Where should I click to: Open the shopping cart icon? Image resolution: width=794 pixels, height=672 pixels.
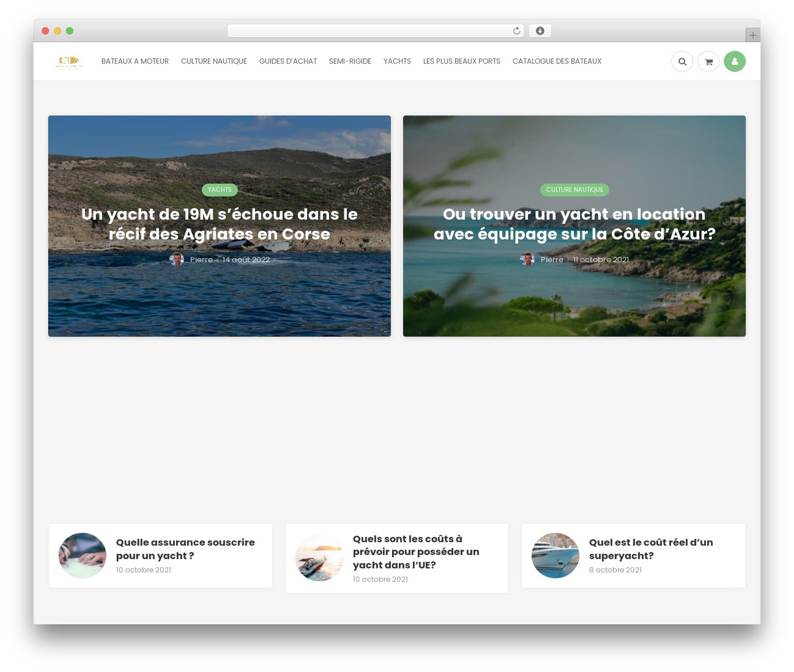[x=708, y=61]
